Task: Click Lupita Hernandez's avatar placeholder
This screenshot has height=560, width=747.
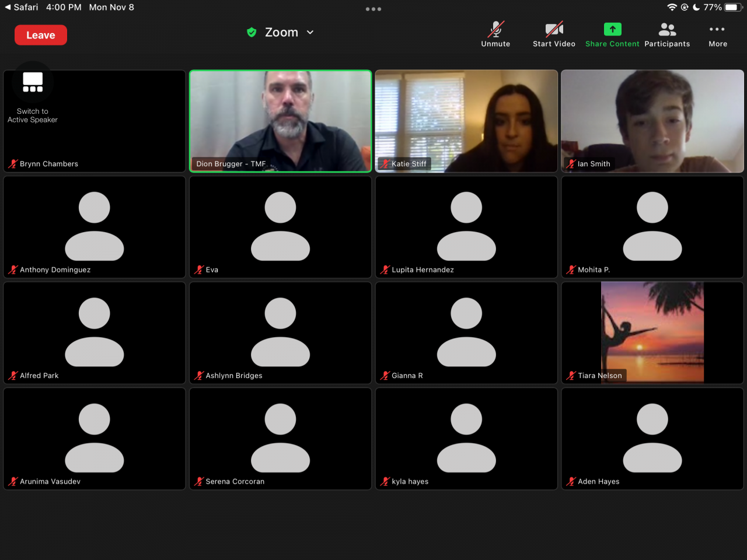Action: 466,226
